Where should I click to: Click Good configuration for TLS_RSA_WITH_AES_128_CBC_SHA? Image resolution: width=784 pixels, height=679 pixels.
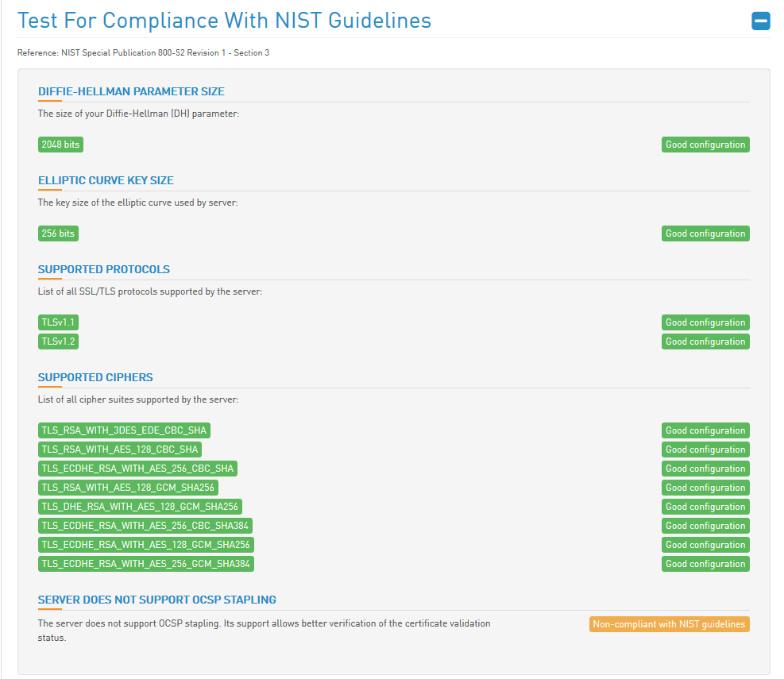click(x=705, y=449)
